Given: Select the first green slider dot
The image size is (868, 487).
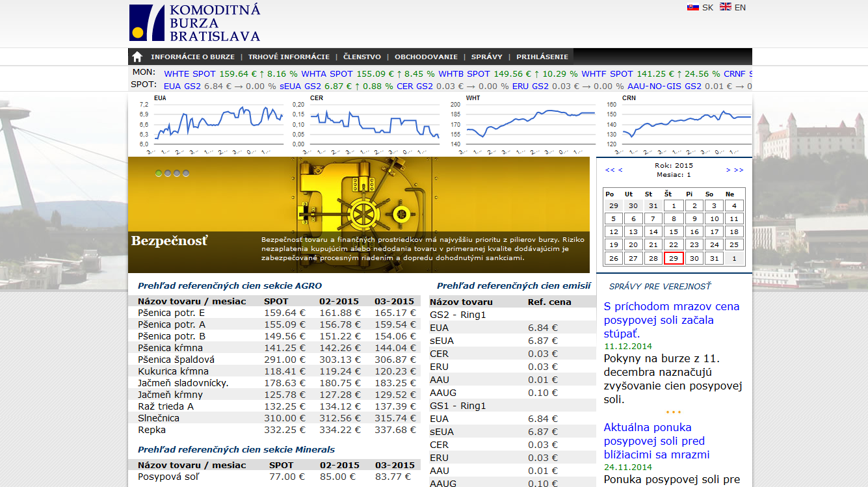Looking at the screenshot, I should 159,174.
